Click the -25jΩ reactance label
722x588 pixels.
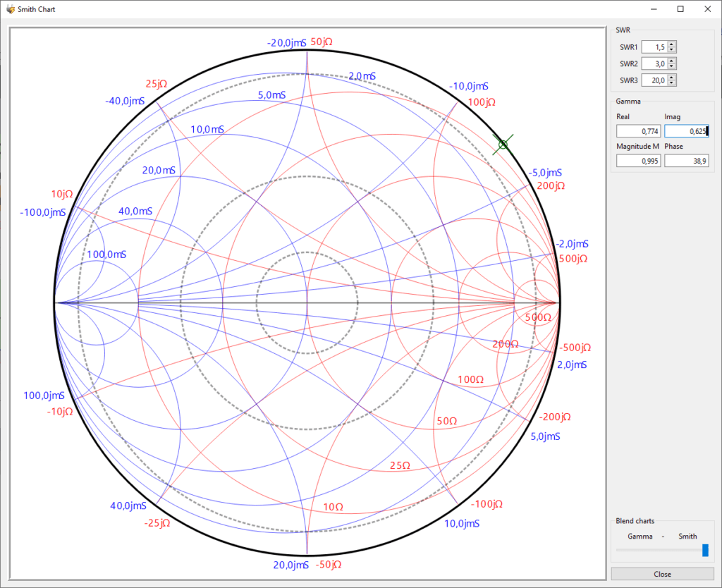(x=157, y=523)
